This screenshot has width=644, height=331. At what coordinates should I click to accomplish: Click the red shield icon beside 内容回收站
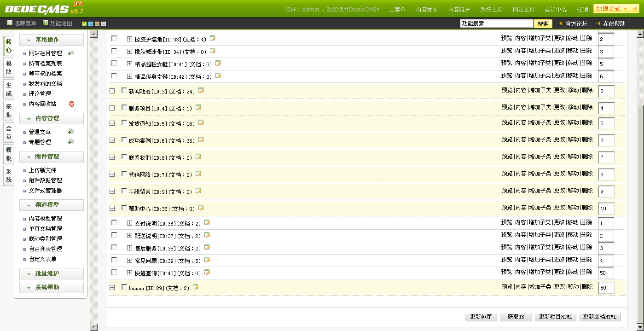tap(71, 104)
